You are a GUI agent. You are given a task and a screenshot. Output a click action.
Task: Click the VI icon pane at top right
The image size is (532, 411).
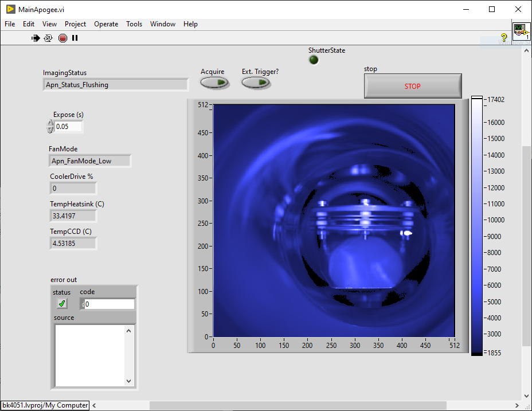point(521,32)
